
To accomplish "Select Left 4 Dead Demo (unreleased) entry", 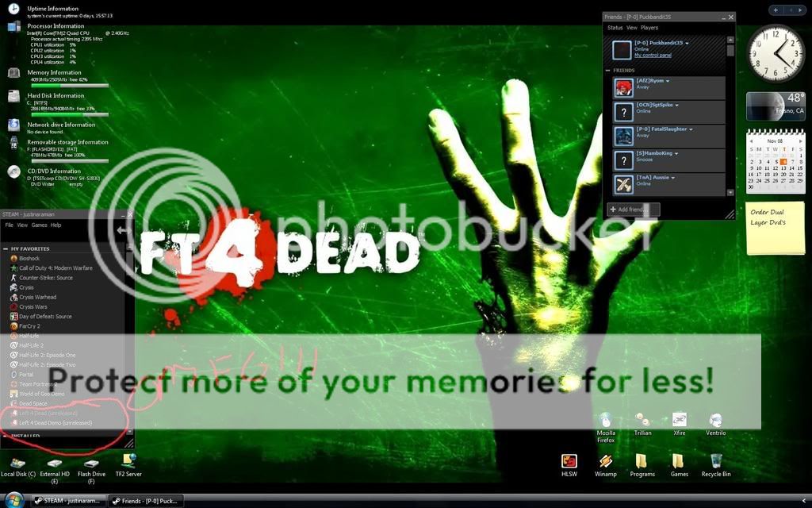I will pos(56,423).
